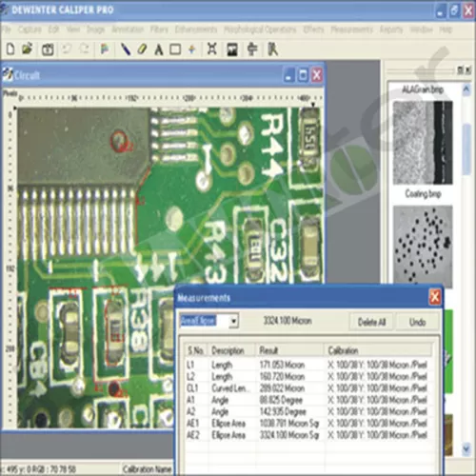The height and width of the screenshot is (476, 476).
Task: Select the AE1 Ellipse Area row
Action: (x=307, y=424)
